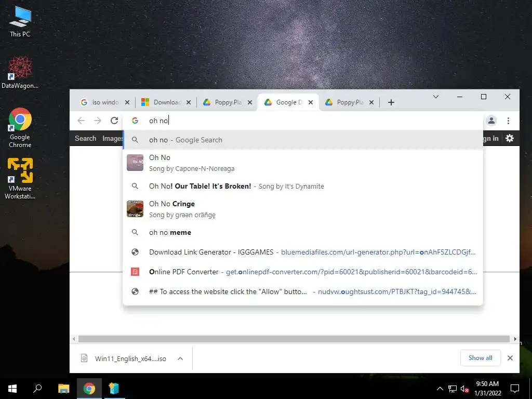The height and width of the screenshot is (399, 532).
Task: Click scrollbar left arrow
Action: point(74,339)
